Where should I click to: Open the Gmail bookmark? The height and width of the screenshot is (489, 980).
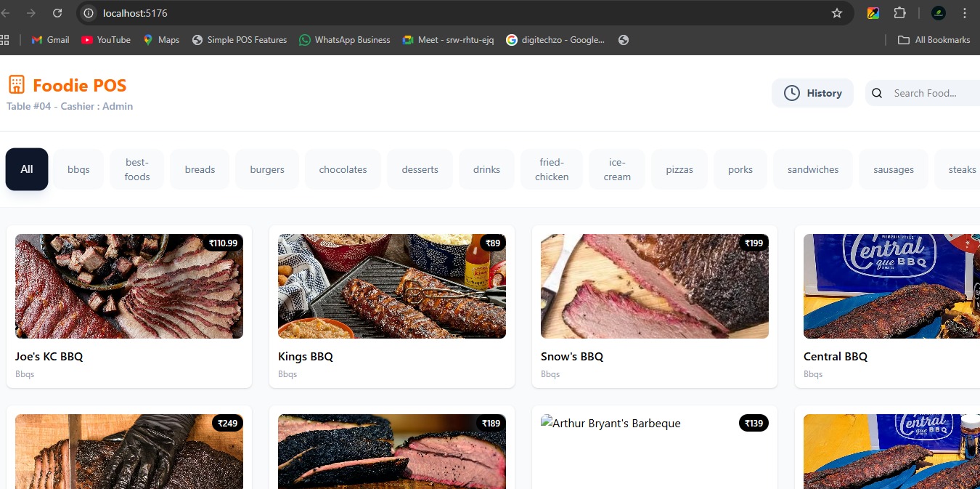click(x=51, y=40)
